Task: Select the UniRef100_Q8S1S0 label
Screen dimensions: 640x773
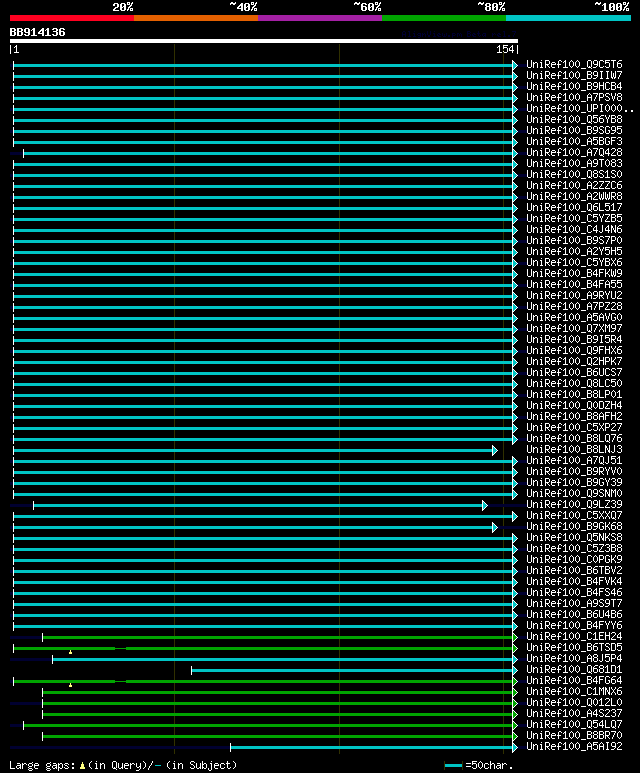Action: (x=574, y=175)
